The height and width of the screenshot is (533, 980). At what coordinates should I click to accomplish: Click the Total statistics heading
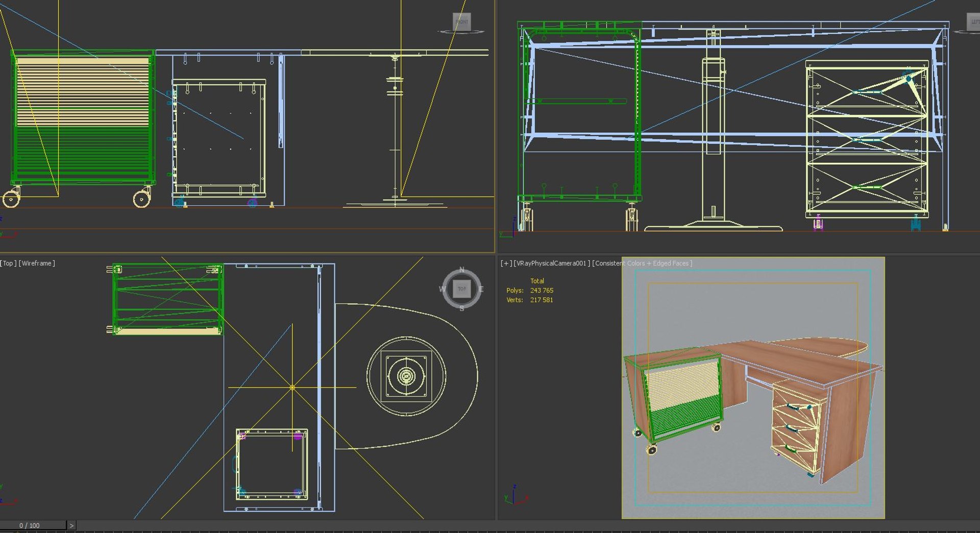pyautogui.click(x=537, y=281)
